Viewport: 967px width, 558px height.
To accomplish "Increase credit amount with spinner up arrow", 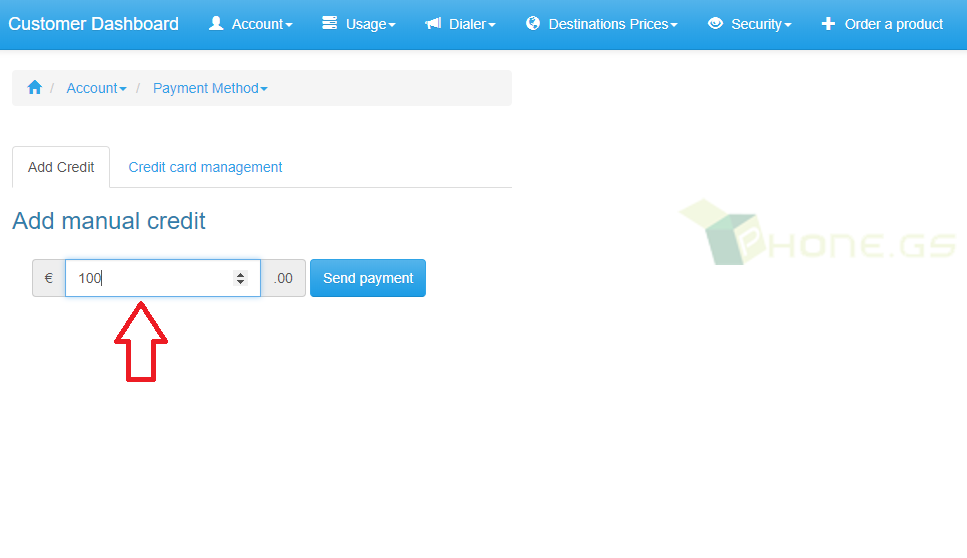I will pyautogui.click(x=241, y=274).
